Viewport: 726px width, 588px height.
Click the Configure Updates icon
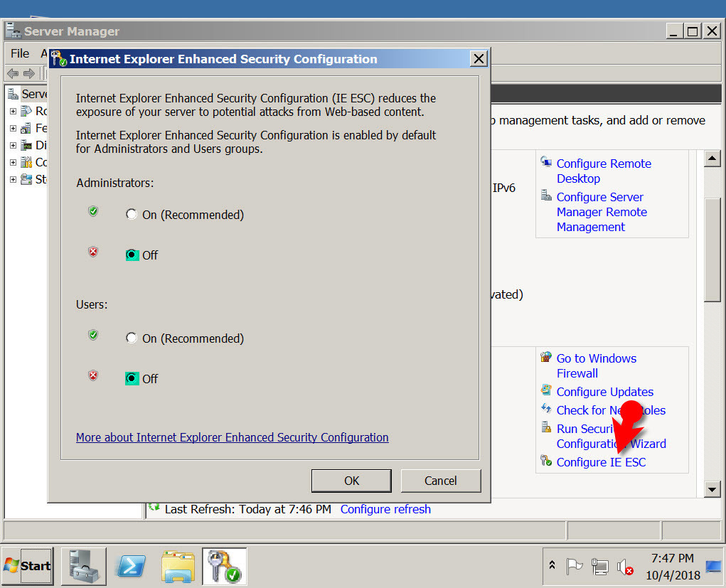(x=546, y=390)
